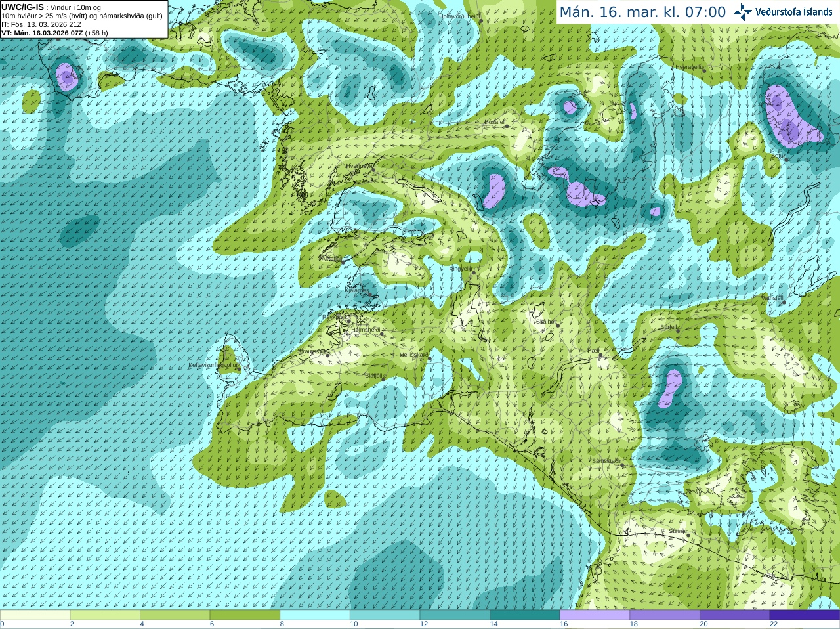The height and width of the screenshot is (629, 840).
Task: Click the Steinar station label
Action: tap(678, 531)
